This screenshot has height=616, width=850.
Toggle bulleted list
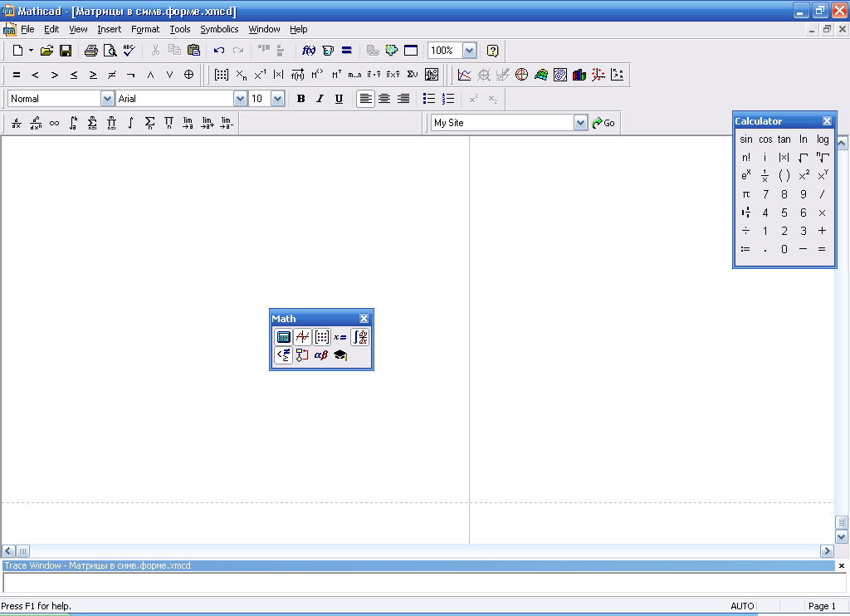pos(429,99)
